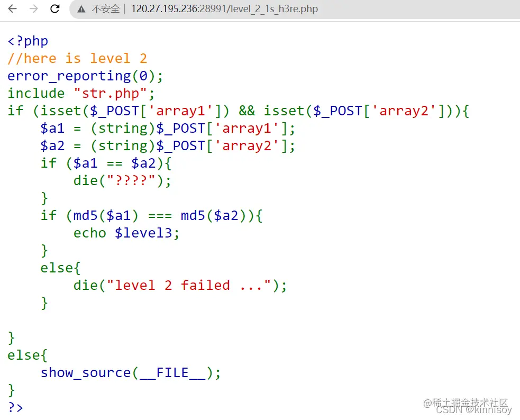Click the unindented 'else{' before show_source
The image size is (520, 420).
click(x=28, y=355)
